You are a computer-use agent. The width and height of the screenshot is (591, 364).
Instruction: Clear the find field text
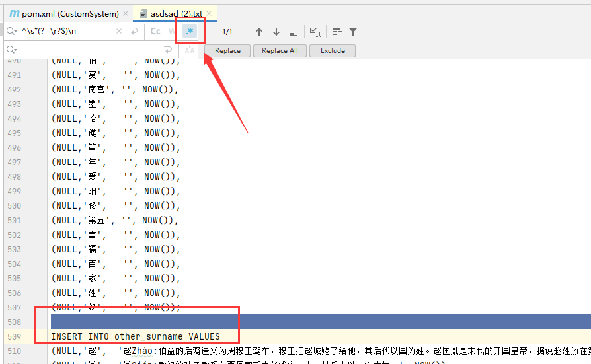[x=119, y=31]
